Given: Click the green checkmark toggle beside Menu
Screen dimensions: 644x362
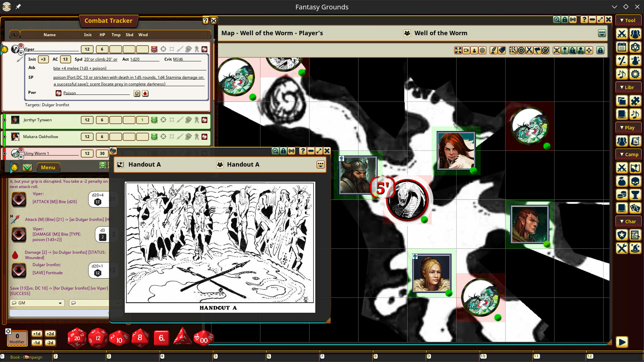Looking at the screenshot, I should [x=27, y=167].
